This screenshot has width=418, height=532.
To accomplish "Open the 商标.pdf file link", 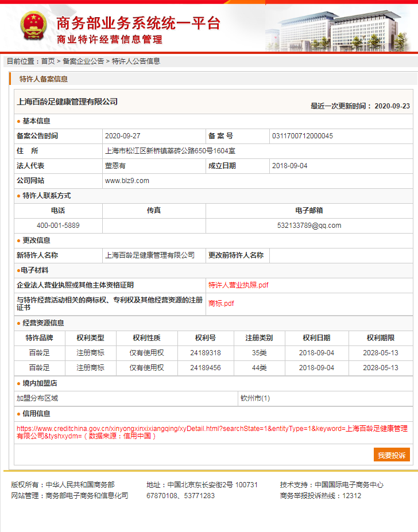I will click(221, 304).
